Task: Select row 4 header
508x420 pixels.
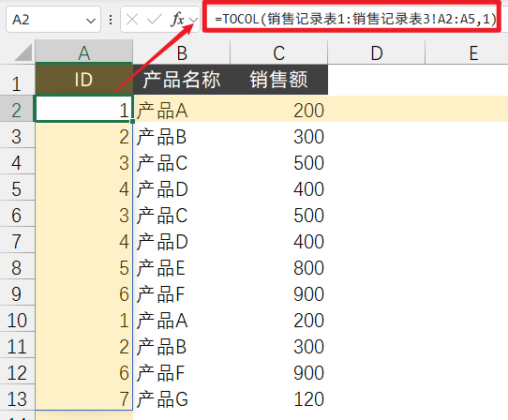Action: 17,161
